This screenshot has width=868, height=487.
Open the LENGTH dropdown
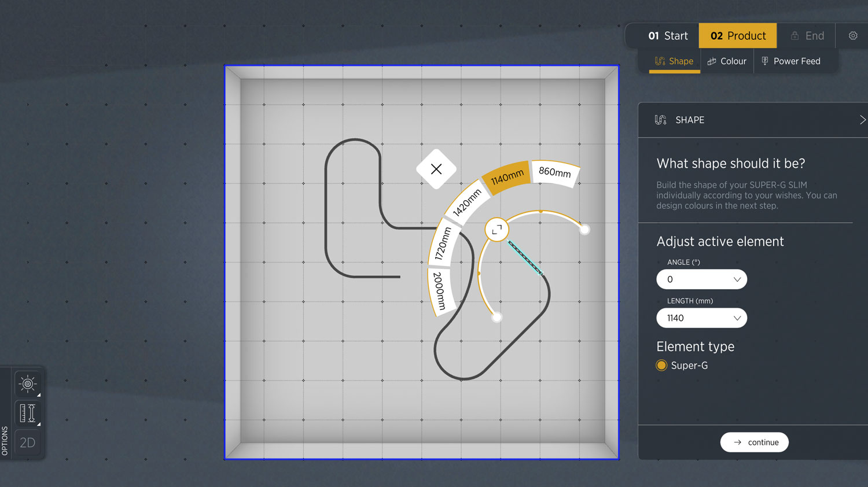tap(701, 318)
